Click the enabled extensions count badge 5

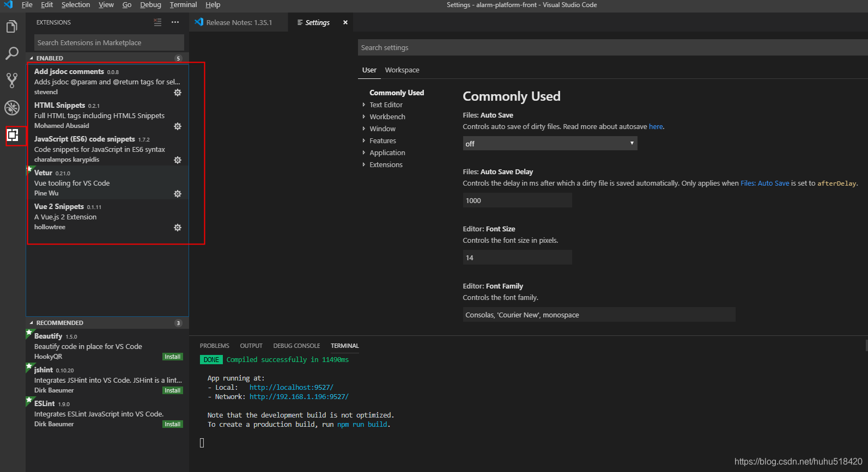[178, 58]
